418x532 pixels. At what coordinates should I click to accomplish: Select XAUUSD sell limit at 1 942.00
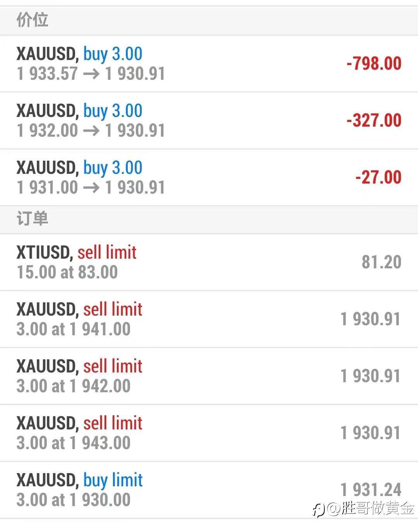[209, 376]
